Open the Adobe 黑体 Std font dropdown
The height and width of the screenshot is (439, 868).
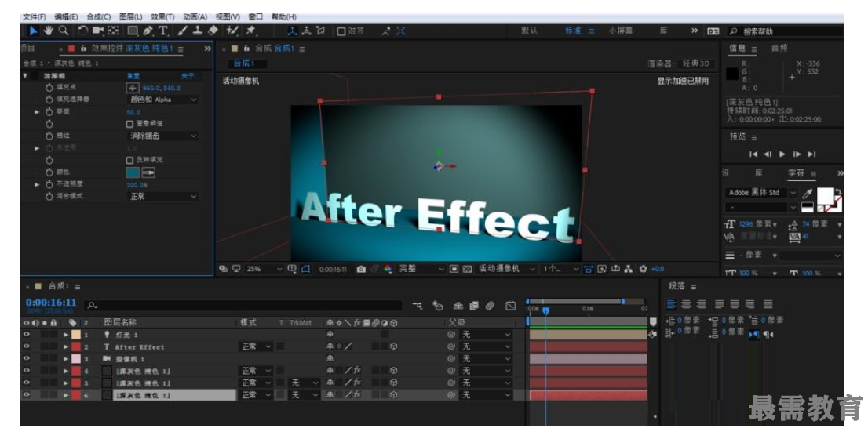click(x=761, y=193)
